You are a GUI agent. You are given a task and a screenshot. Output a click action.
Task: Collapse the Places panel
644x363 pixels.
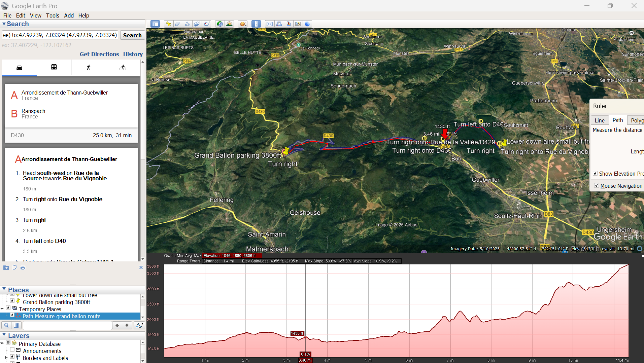point(4,289)
